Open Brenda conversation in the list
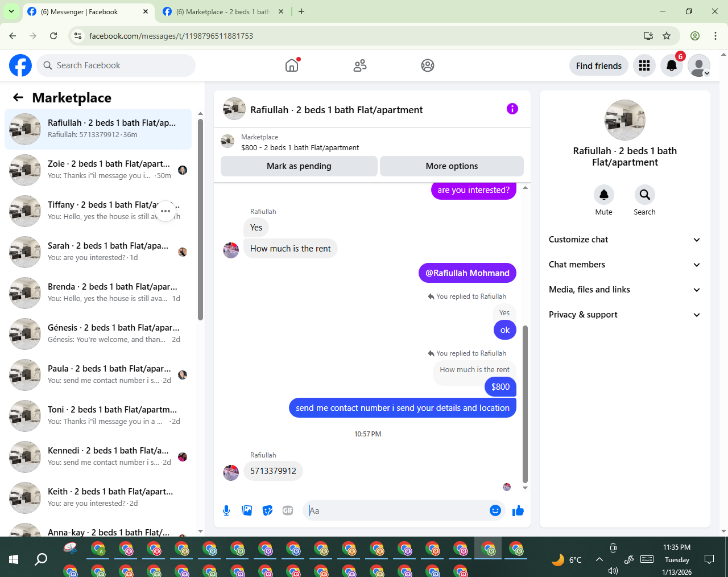The height and width of the screenshot is (577, 728). pos(98,293)
